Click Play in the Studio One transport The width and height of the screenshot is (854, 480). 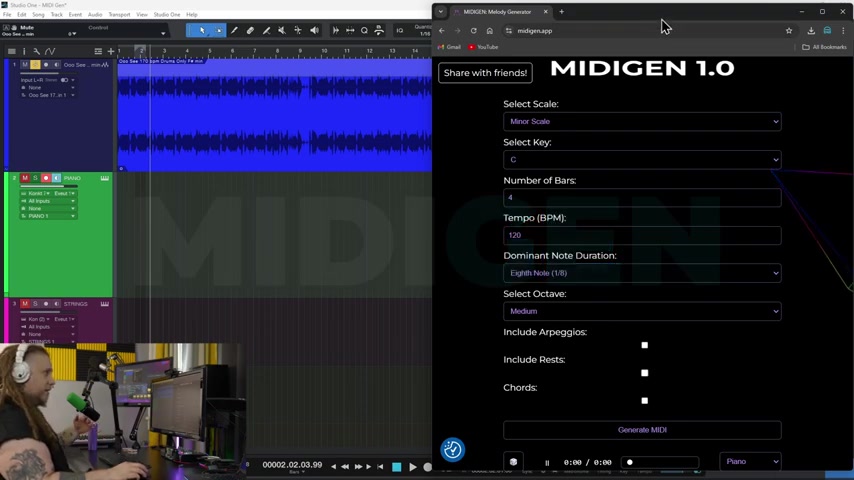point(413,467)
